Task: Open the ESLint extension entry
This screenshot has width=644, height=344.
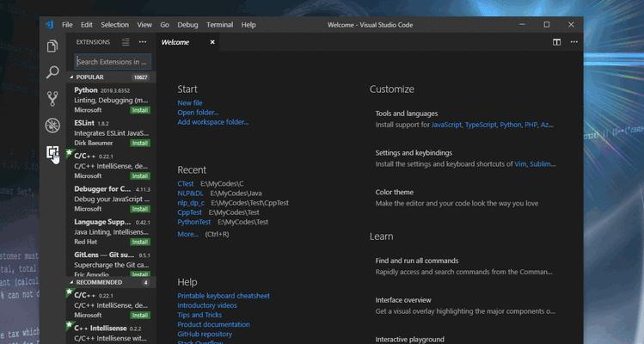Action: pos(111,132)
